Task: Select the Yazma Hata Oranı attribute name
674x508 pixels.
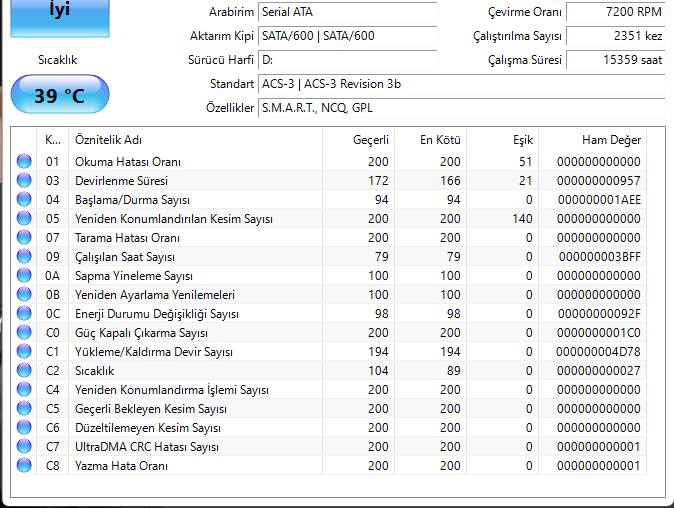Action: point(121,466)
